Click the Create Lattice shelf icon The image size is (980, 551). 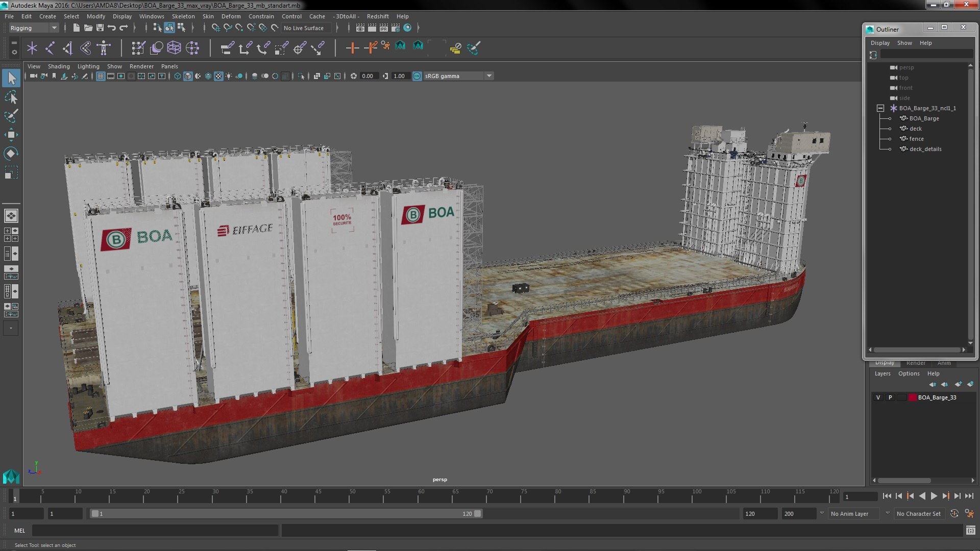(174, 48)
